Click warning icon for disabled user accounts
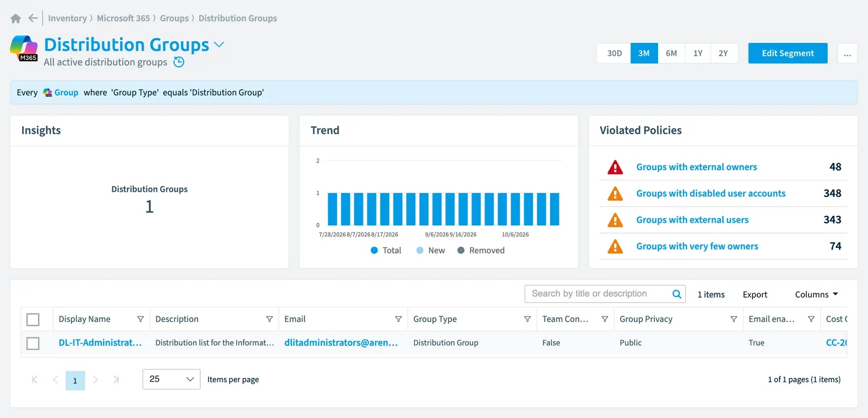The width and height of the screenshot is (868, 418). point(615,194)
